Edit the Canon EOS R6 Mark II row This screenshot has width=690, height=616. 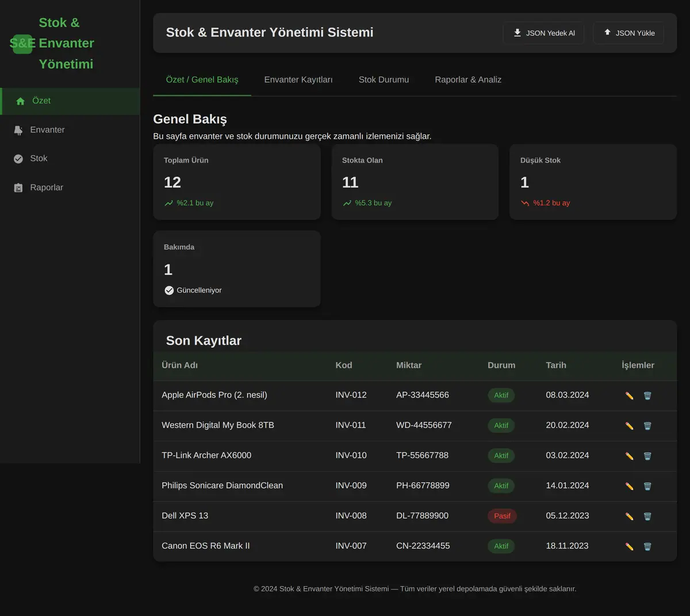coord(629,546)
